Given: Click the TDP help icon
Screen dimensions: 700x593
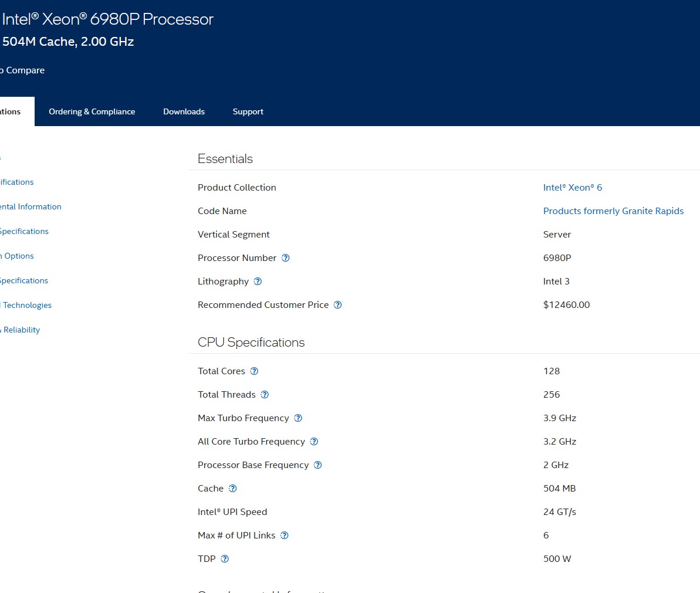Looking at the screenshot, I should 225,559.
